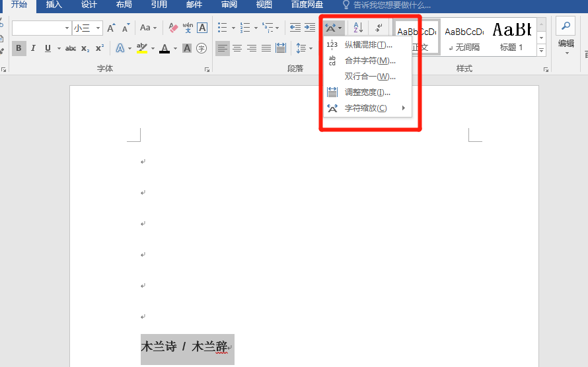588x367 pixels.
Task: Click the enclosed character 字 icon
Action: pyautogui.click(x=202, y=48)
